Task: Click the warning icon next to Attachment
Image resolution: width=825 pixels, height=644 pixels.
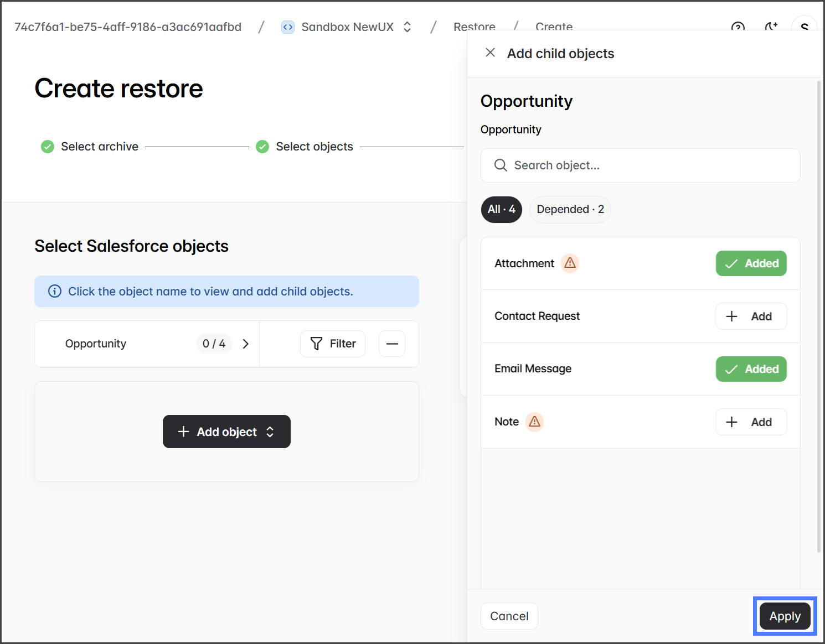Action: tap(570, 263)
